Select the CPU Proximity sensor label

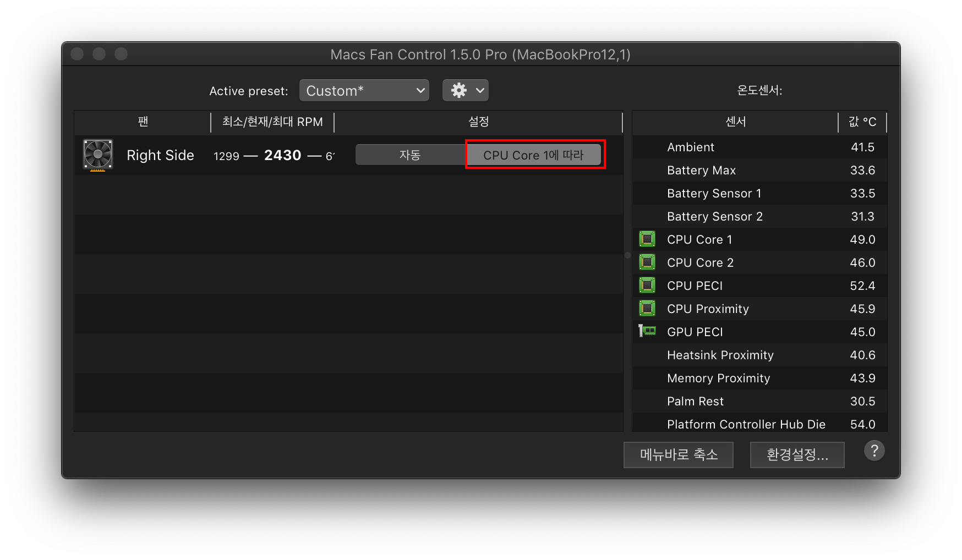click(708, 309)
